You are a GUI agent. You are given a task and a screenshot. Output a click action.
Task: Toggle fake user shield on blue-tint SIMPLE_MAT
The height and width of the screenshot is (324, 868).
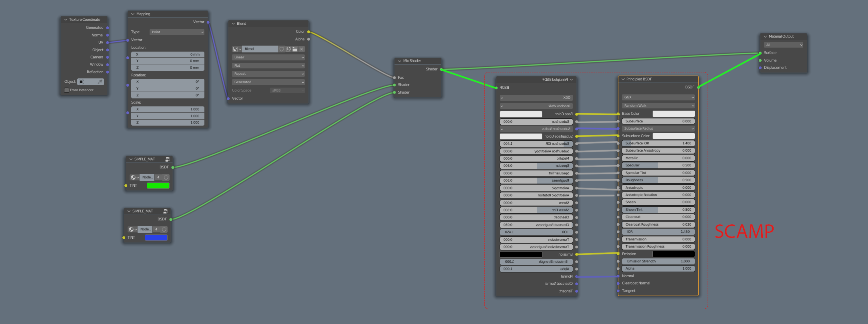164,230
